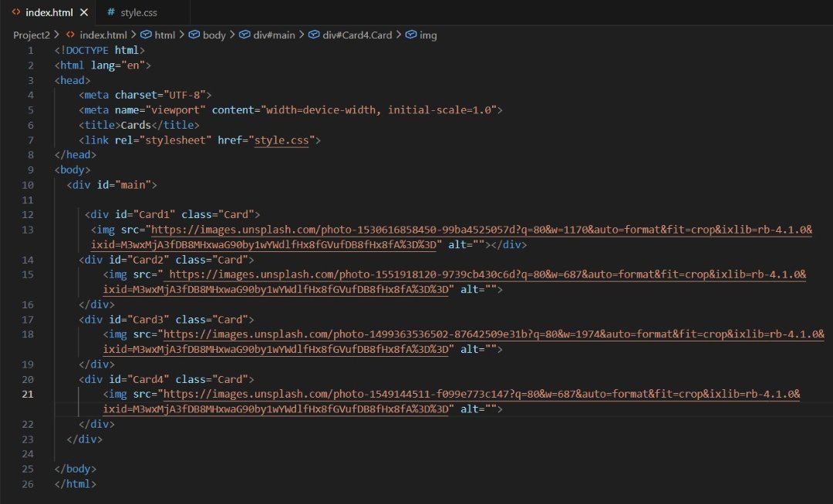
Task: Click the closing head tag
Action: [x=75, y=155]
